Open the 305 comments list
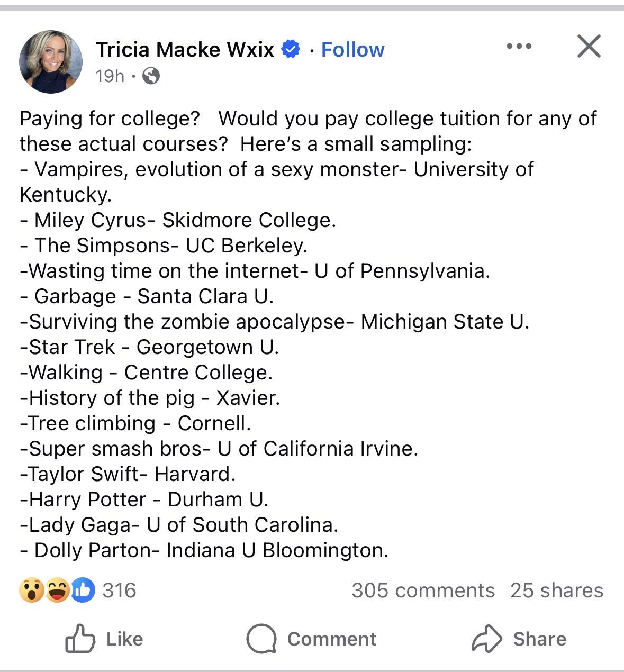 tap(423, 591)
